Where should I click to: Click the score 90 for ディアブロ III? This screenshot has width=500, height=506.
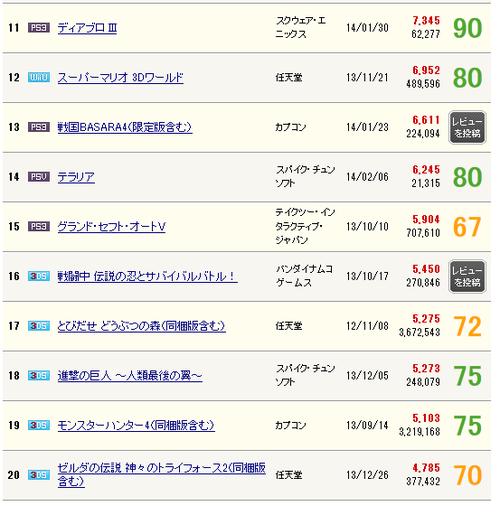467,28
